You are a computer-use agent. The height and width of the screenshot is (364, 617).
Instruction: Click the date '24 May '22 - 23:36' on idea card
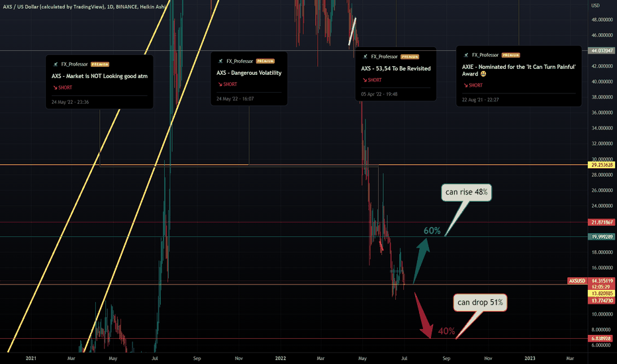click(x=70, y=102)
